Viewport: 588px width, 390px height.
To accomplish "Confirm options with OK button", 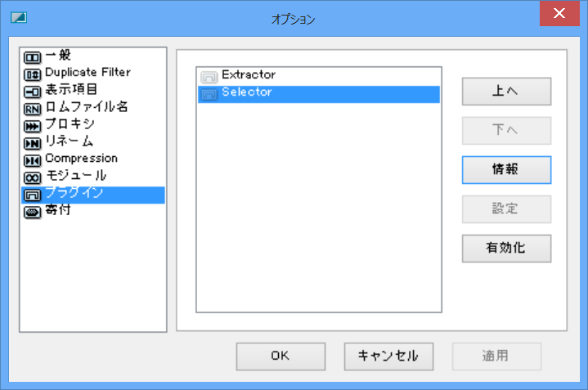I will point(281,356).
